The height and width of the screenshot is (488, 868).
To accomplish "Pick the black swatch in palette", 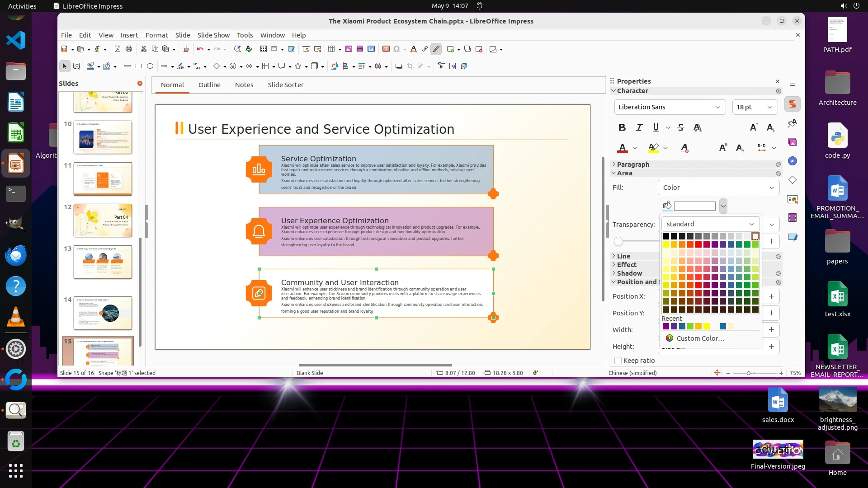I will (665, 236).
